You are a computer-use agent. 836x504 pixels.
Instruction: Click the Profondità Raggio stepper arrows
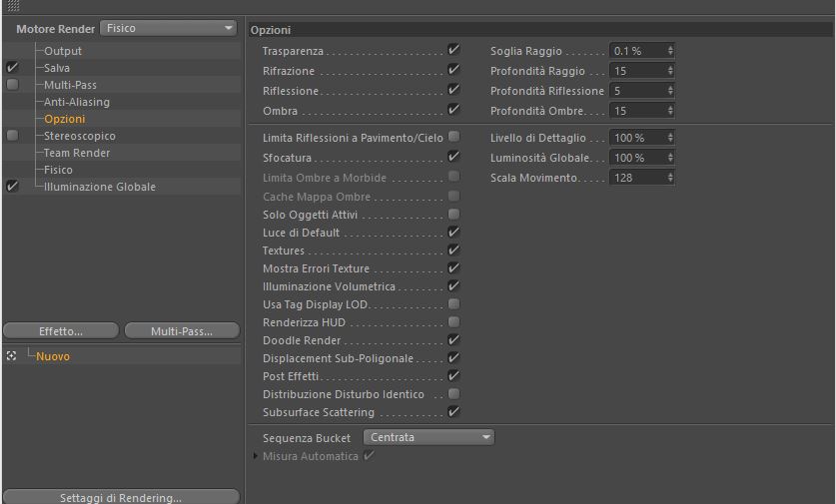(x=670, y=71)
